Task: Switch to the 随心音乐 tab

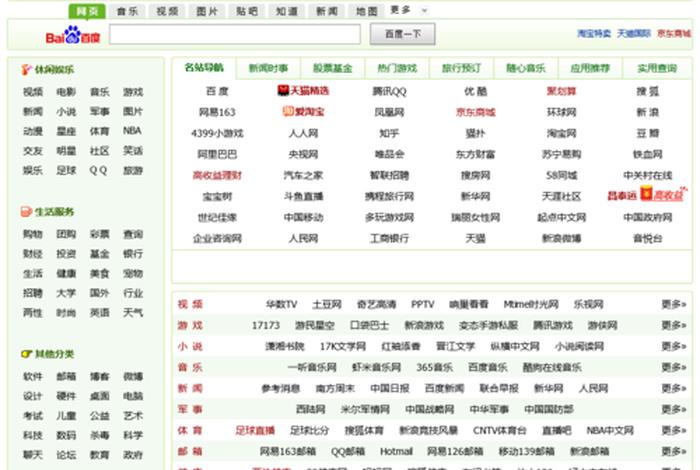Action: coord(525,68)
